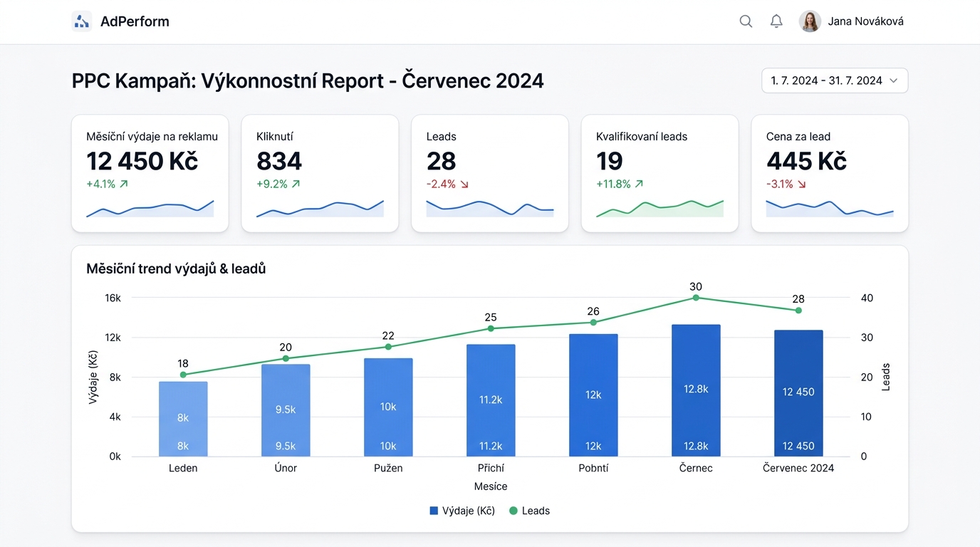Toggle Leads series in chart legend

(x=529, y=511)
